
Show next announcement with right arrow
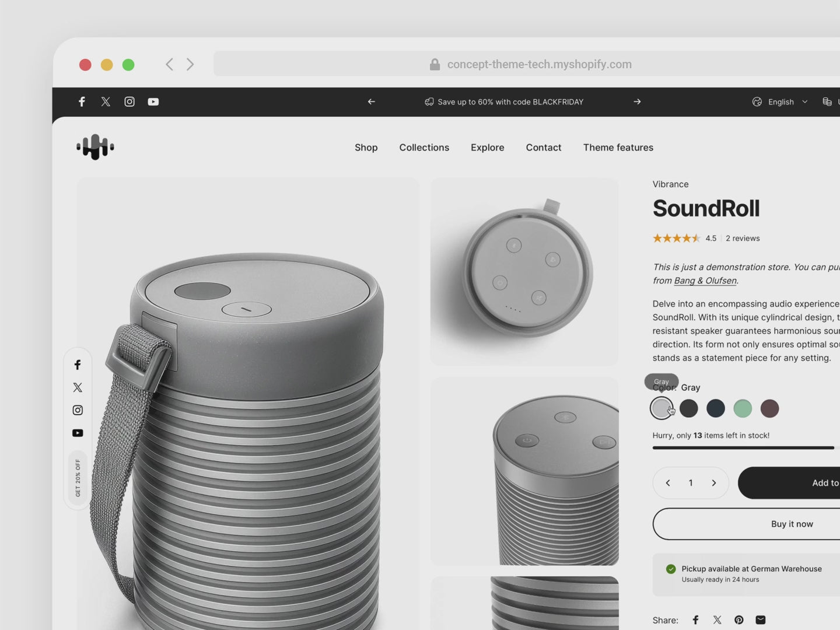click(637, 101)
